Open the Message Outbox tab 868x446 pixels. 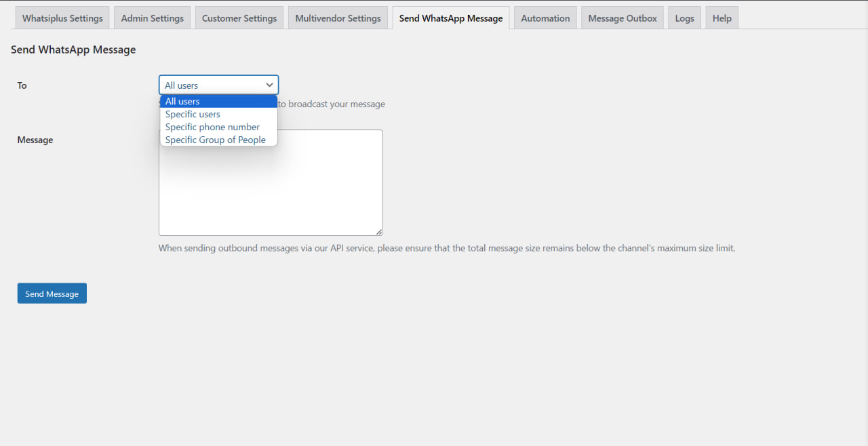point(622,18)
